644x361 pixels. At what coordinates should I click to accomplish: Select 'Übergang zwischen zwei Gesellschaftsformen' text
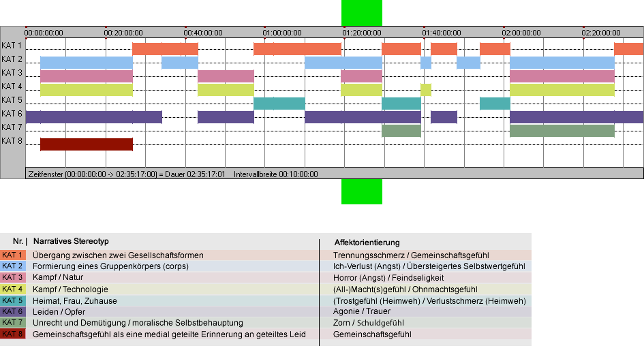(119, 255)
